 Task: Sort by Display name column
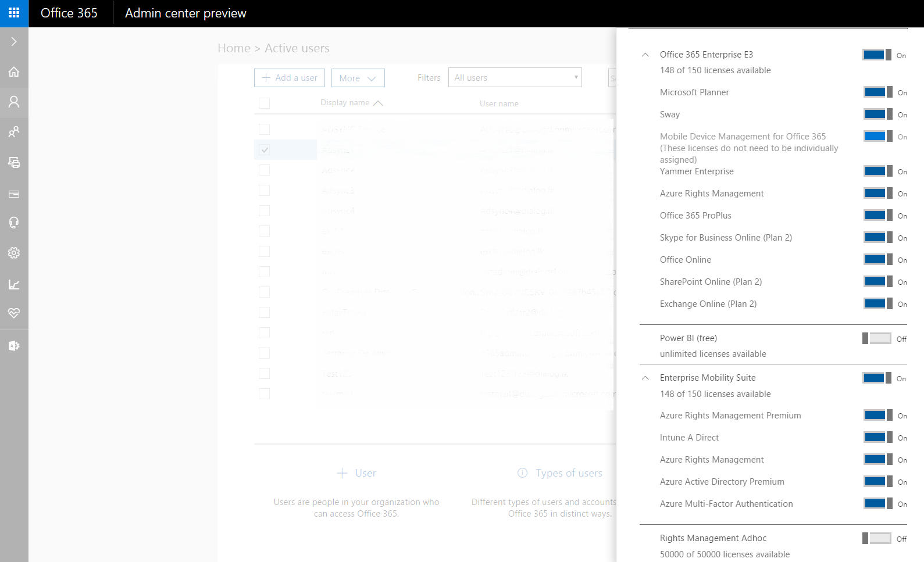351,103
